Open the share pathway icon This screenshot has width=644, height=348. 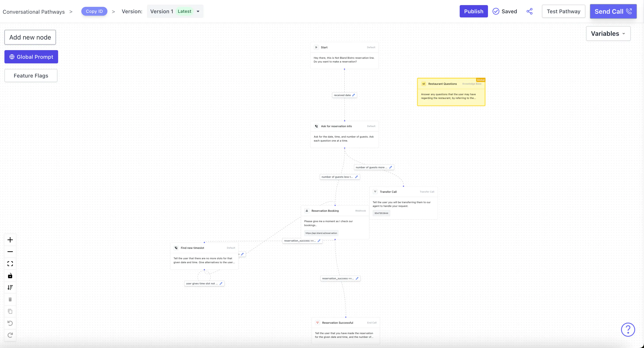tap(530, 11)
